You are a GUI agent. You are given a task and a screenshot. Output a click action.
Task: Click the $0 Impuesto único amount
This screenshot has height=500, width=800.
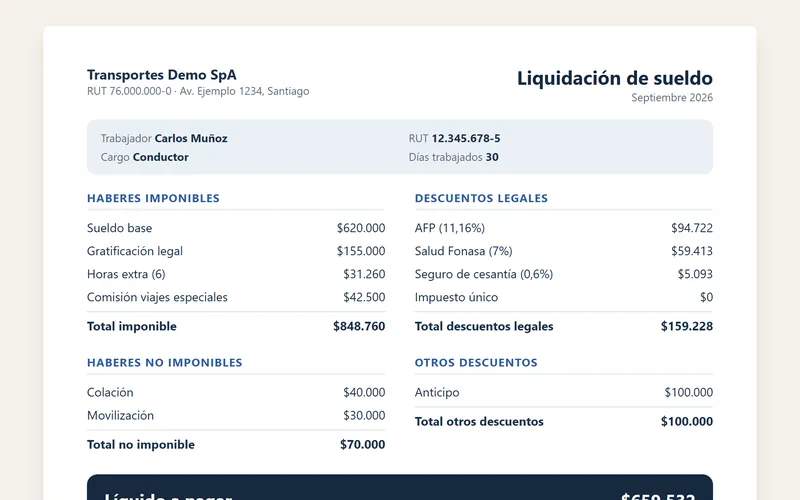706,297
